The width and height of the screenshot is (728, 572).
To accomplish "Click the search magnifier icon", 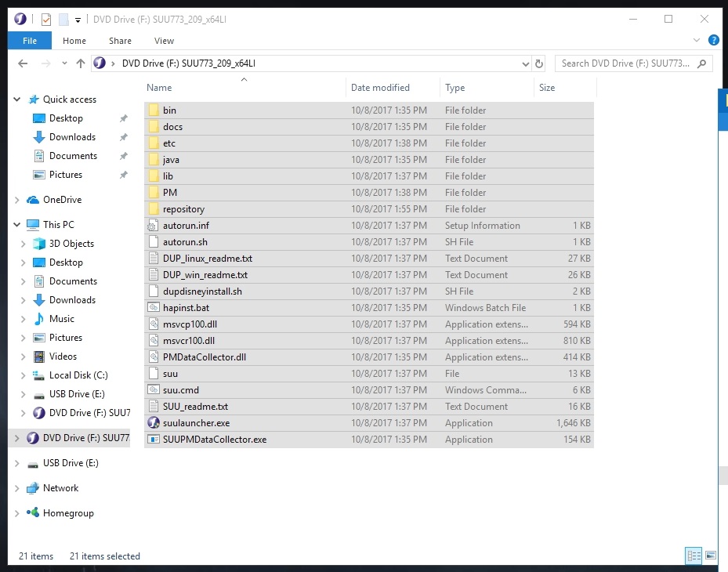I will pos(702,63).
